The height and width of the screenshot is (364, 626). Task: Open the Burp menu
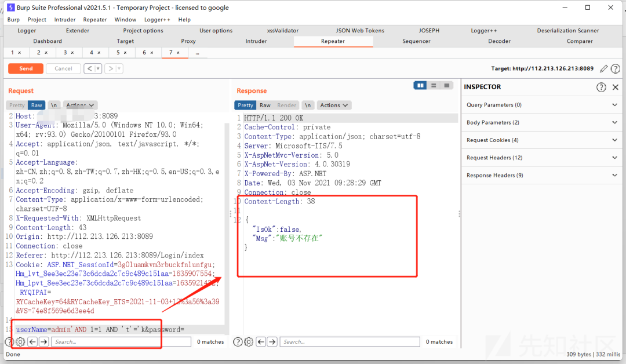(x=13, y=20)
